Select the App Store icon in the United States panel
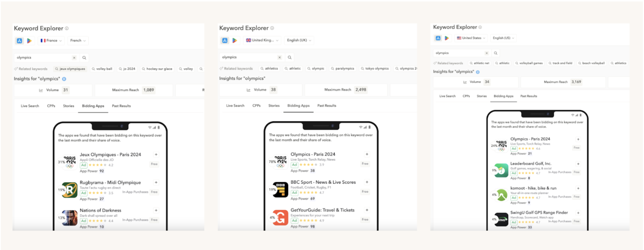Image resolution: width=644 pixels, height=250 pixels. click(438, 38)
